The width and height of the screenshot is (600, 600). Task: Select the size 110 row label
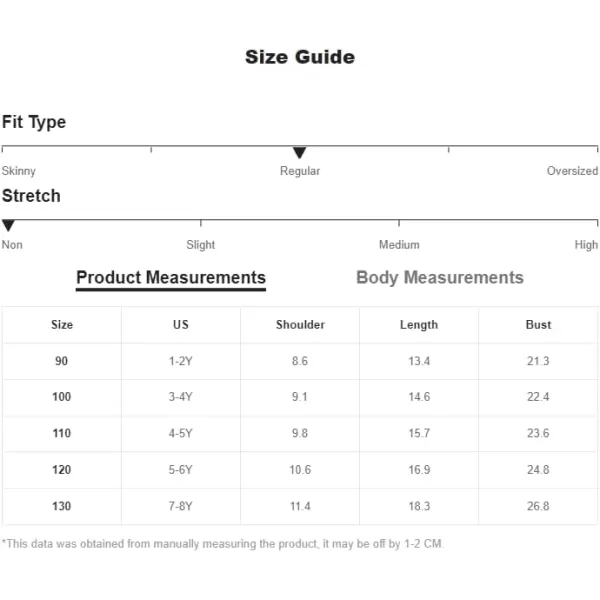tap(62, 433)
